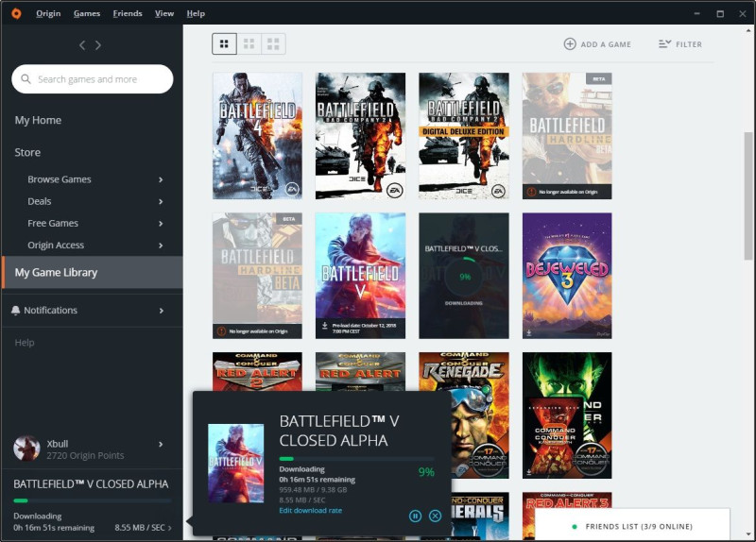Click the popup download progress bar

[357, 459]
